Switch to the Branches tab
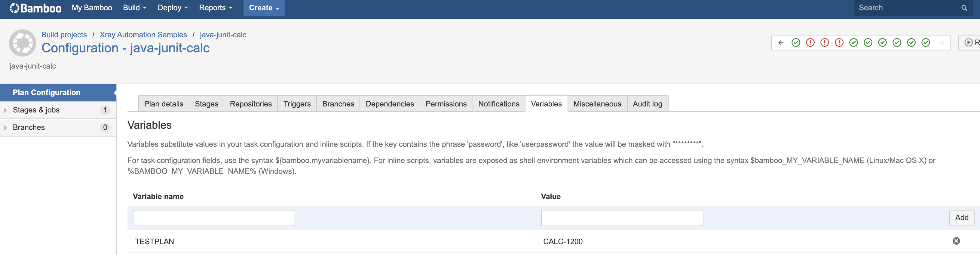Viewport: 980px width, 255px height. pyautogui.click(x=338, y=103)
